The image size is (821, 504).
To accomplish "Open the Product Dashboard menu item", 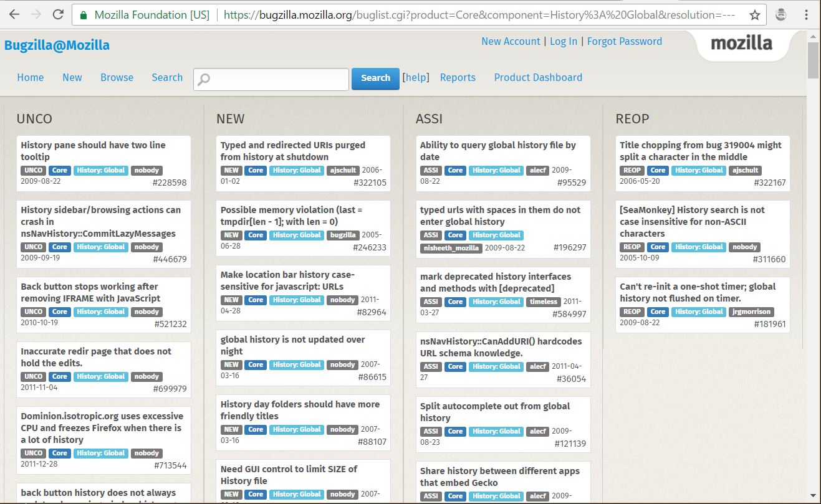I will coord(538,77).
